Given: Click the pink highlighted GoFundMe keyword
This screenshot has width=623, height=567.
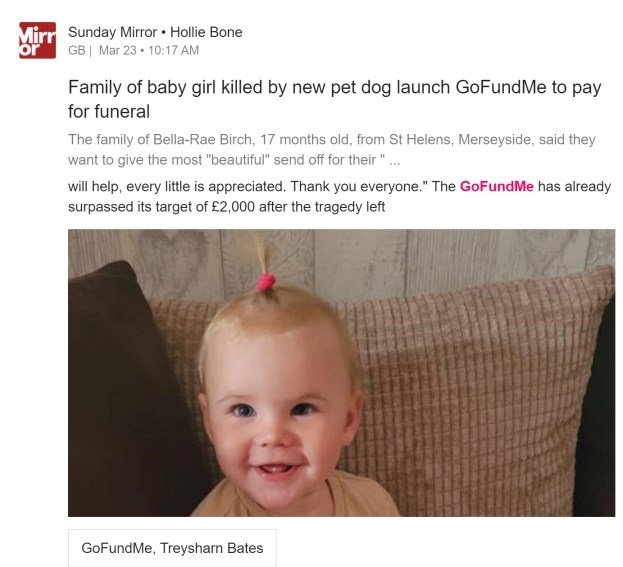Looking at the screenshot, I should point(497,186).
